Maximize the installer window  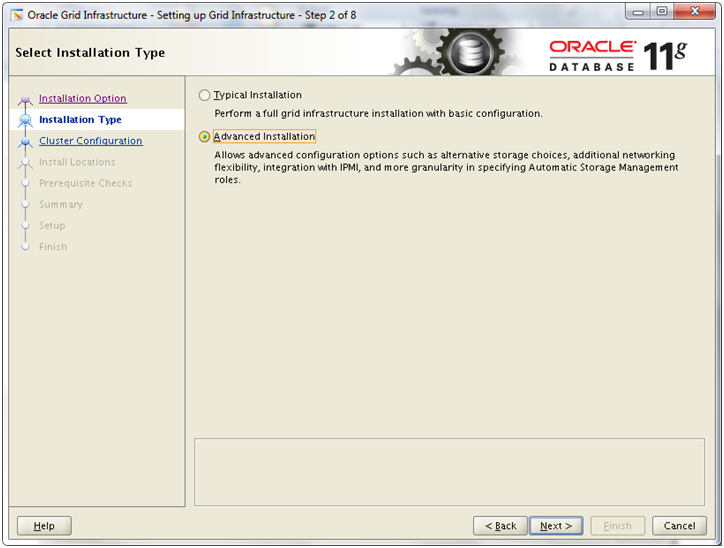(662, 12)
